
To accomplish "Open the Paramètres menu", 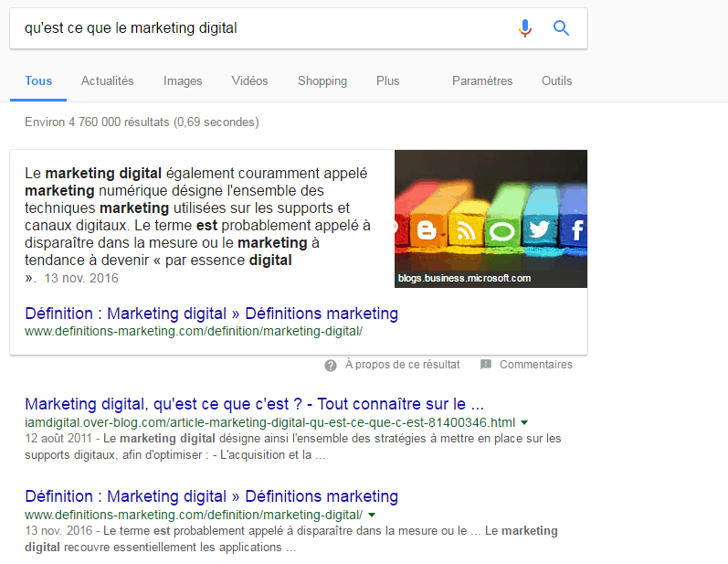I will pos(482,80).
